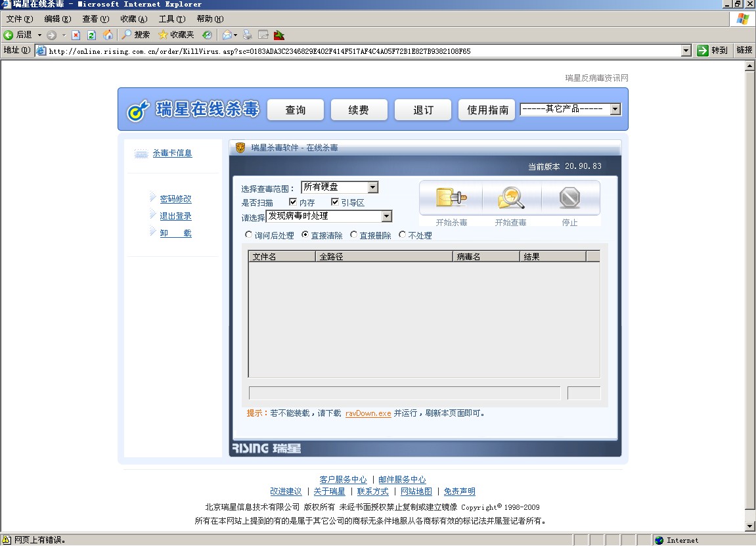The height and width of the screenshot is (546, 756).
Task: Open Back button history dropdown arrow
Action: point(39,35)
